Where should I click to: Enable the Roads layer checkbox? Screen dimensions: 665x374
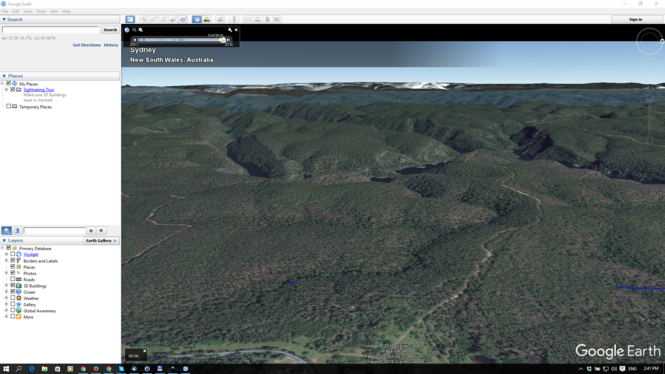(13, 279)
